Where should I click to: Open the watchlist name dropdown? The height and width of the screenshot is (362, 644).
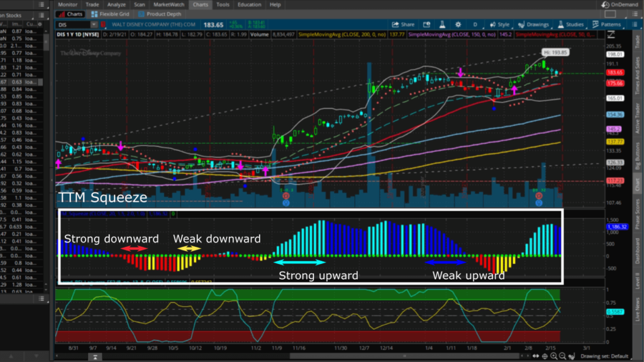pos(16,15)
